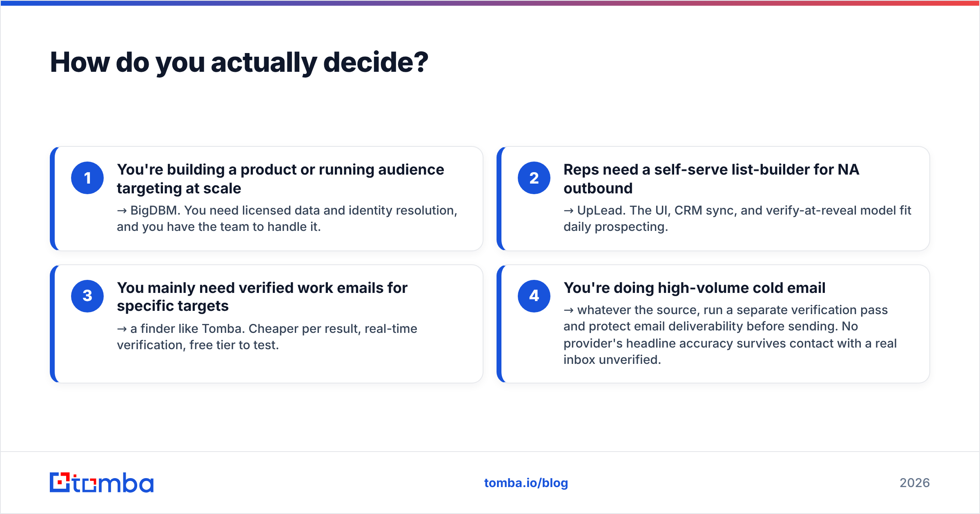Image resolution: width=980 pixels, height=514 pixels.
Task: Click the number 4 circle badge
Action: click(x=534, y=296)
